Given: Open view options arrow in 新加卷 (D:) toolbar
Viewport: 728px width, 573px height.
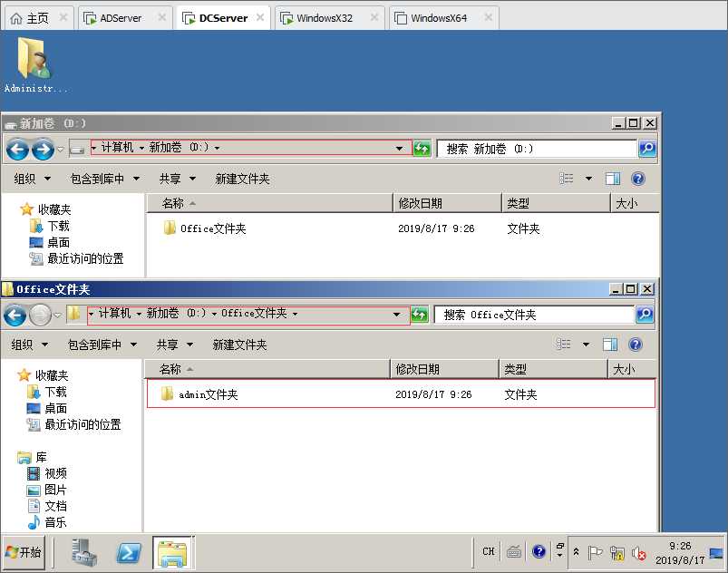Looking at the screenshot, I should point(588,179).
